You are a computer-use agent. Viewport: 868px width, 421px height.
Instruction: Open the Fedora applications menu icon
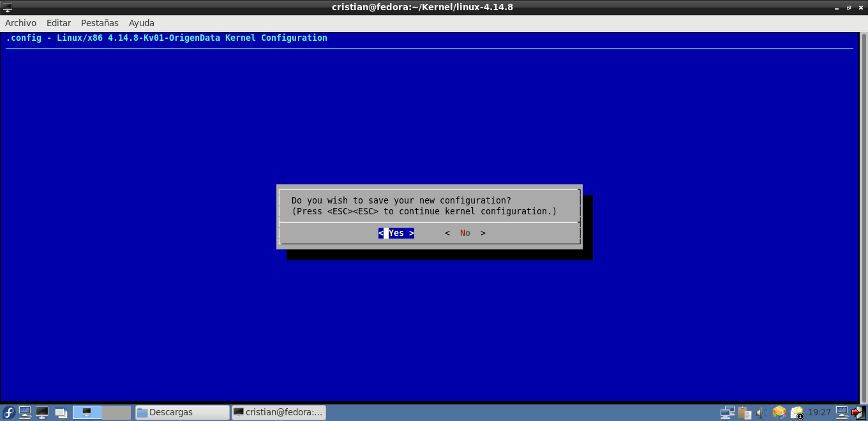pyautogui.click(x=9, y=413)
